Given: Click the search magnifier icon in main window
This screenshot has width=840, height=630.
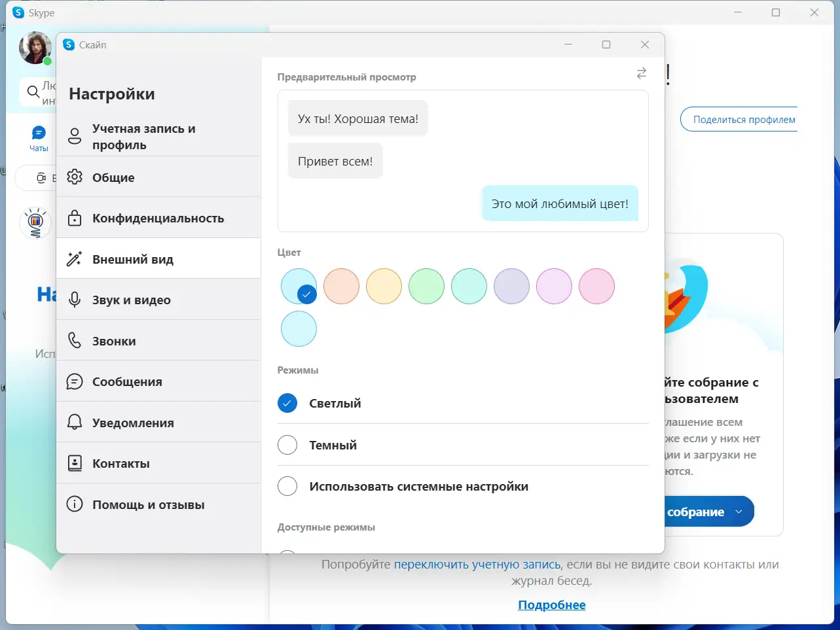Looking at the screenshot, I should 33,91.
